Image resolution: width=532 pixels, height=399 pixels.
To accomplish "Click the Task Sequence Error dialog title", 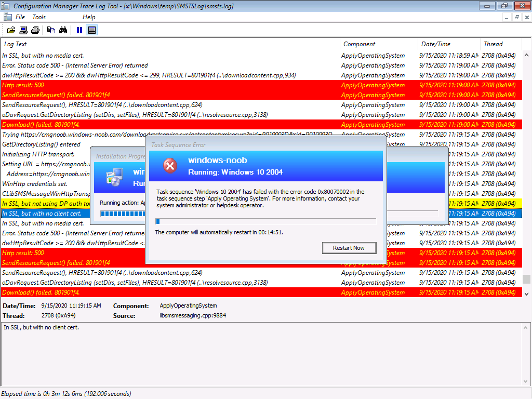I will click(x=178, y=145).
